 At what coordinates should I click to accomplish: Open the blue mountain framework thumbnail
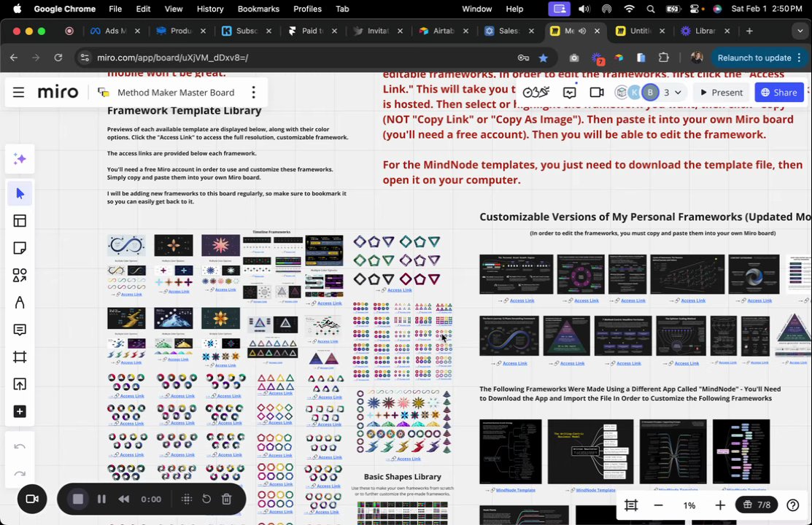(x=174, y=318)
